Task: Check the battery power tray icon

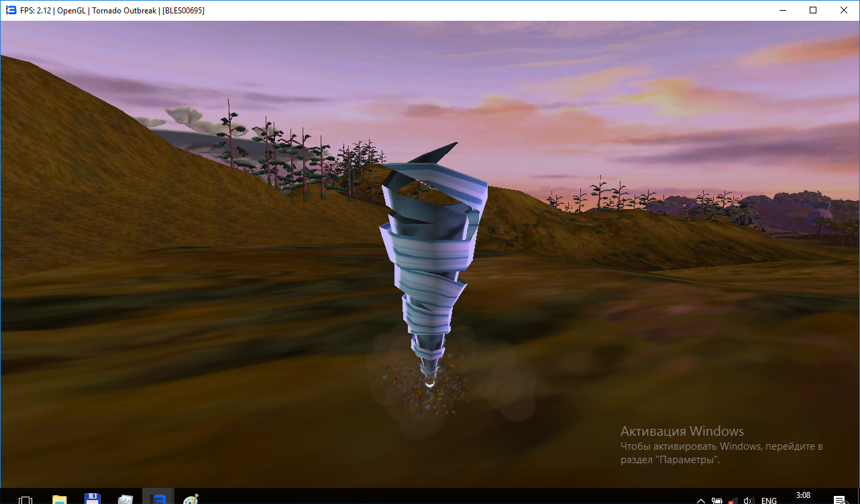Action: [717, 500]
